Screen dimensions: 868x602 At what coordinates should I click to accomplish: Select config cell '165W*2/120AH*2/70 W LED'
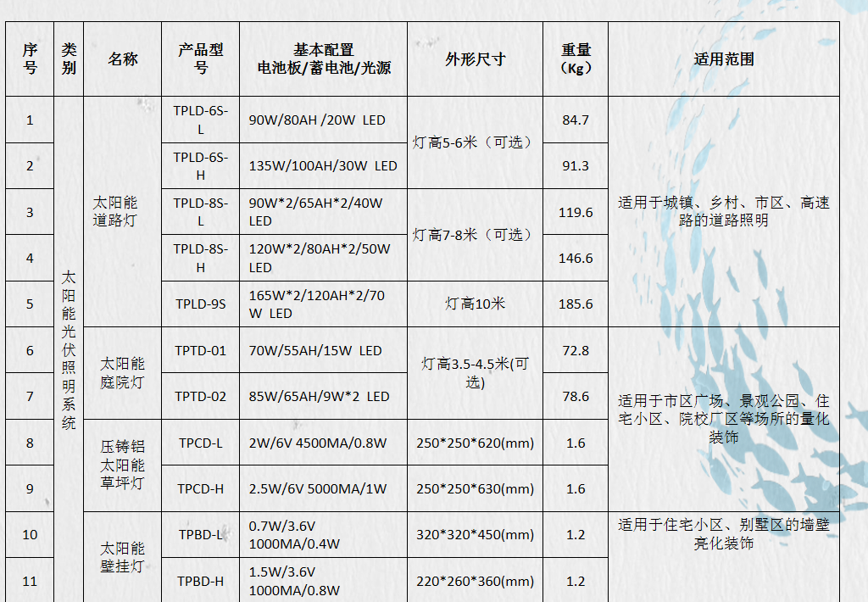[x=323, y=304]
